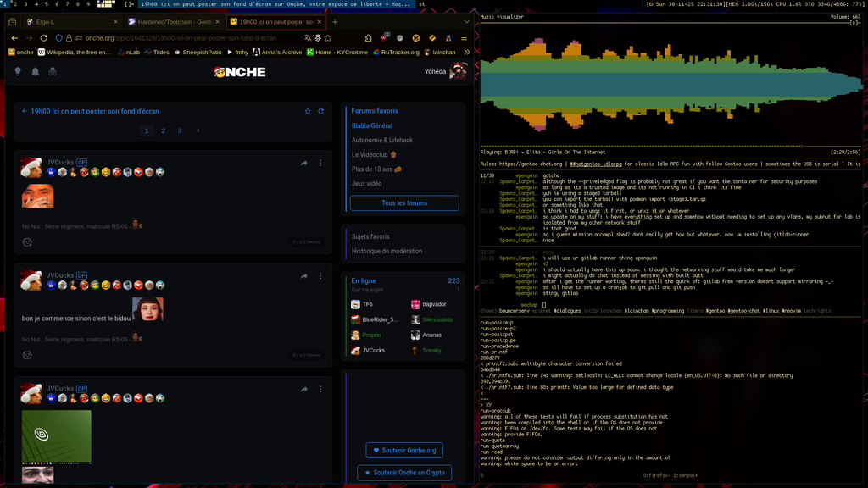Go to page 2 of the topic

(163, 130)
